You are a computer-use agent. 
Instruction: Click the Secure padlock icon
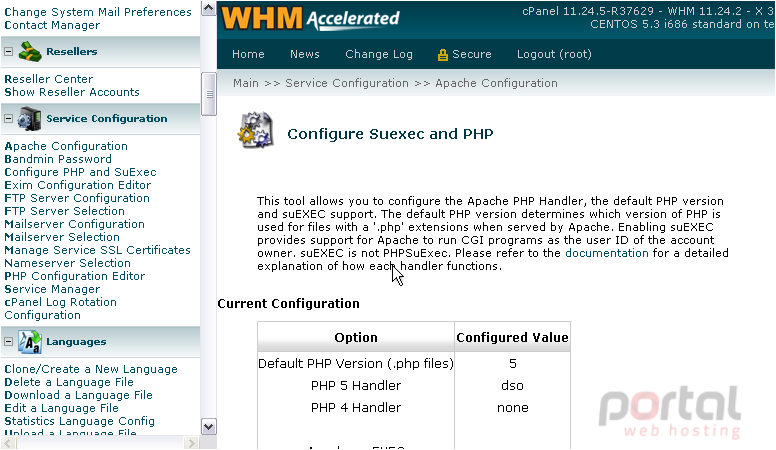(x=442, y=55)
